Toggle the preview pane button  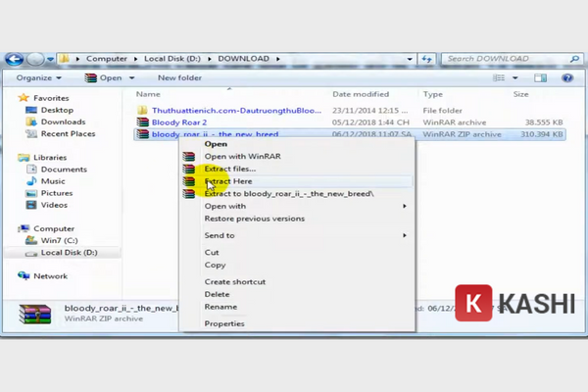tap(539, 77)
